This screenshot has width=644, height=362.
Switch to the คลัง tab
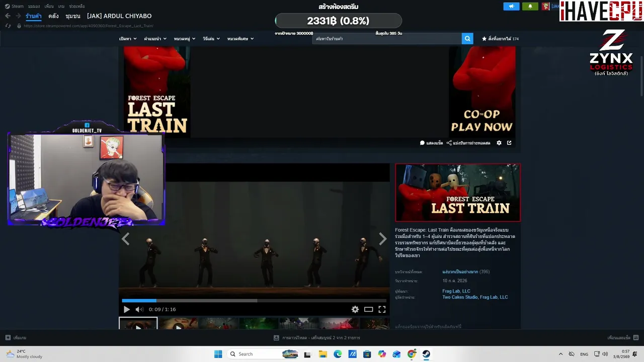[x=53, y=16]
